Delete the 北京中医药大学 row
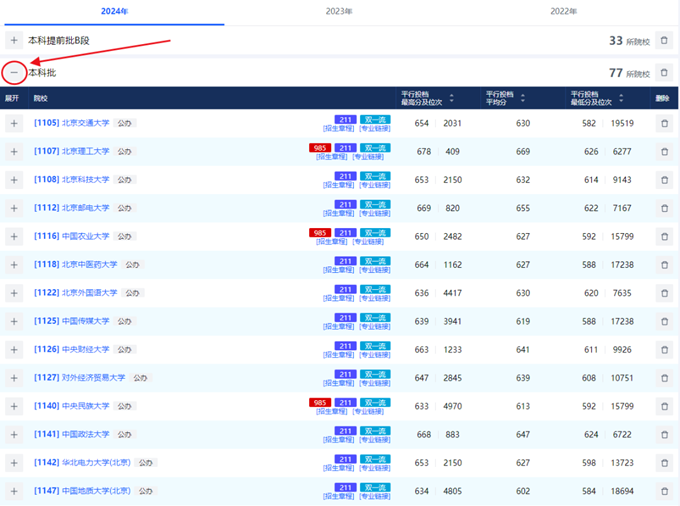 [x=664, y=264]
